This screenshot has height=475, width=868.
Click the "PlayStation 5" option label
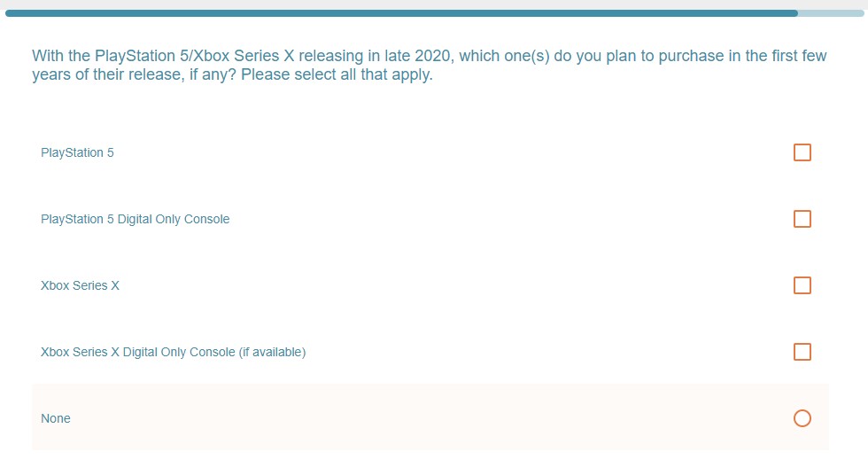pyautogui.click(x=78, y=152)
